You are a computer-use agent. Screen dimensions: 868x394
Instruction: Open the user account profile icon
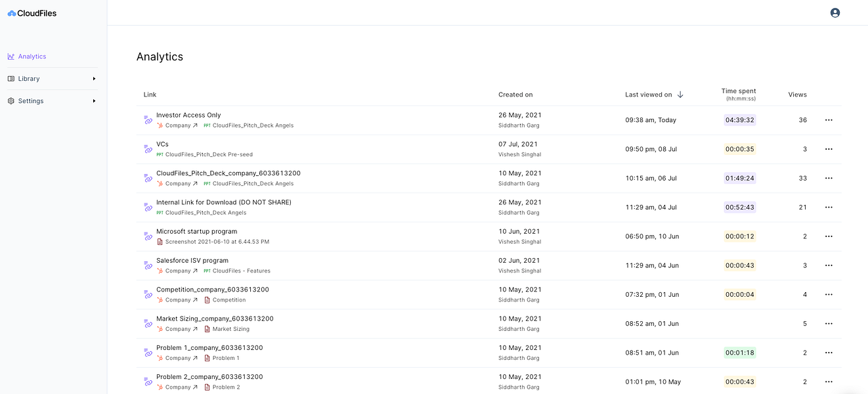tap(835, 12)
